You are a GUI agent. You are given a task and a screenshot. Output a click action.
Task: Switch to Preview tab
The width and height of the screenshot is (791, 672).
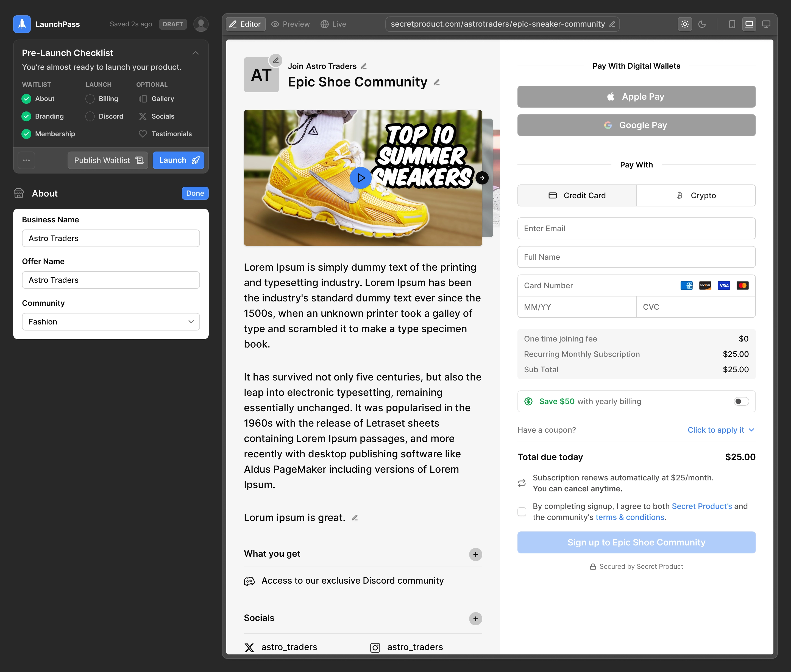tap(291, 24)
